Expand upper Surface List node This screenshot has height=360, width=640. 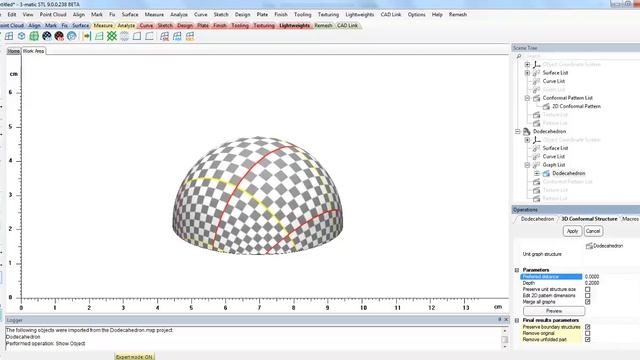[527, 73]
